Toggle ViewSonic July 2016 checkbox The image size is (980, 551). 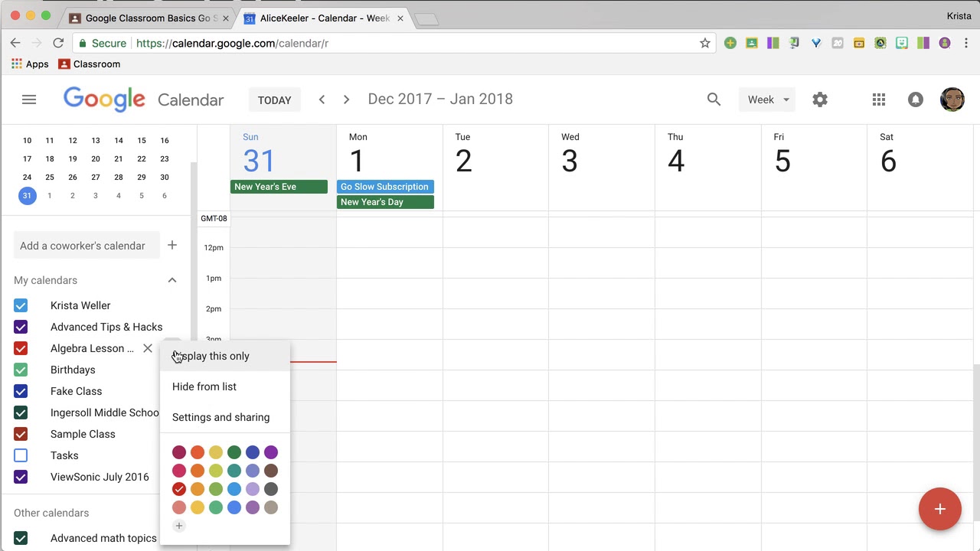tap(21, 477)
